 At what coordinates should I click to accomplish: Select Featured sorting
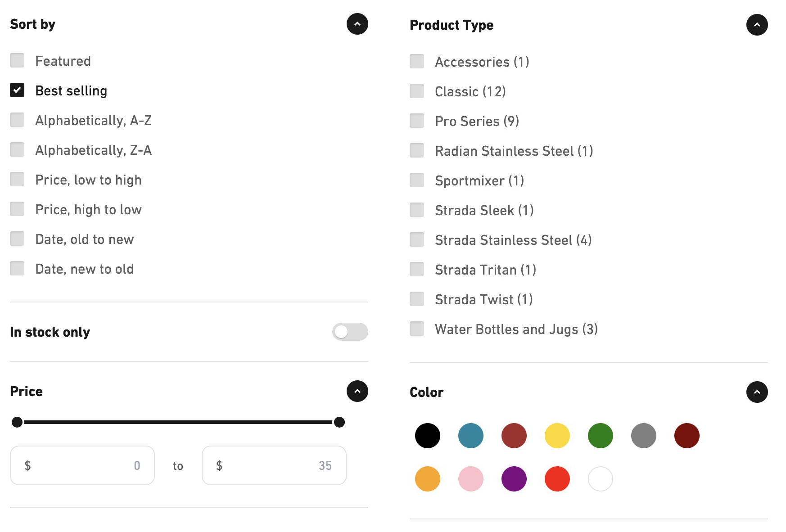click(17, 60)
